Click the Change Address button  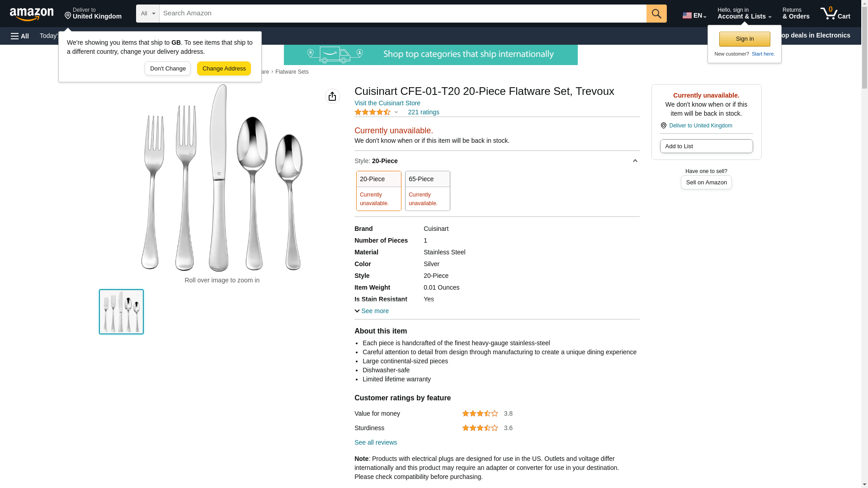224,69
